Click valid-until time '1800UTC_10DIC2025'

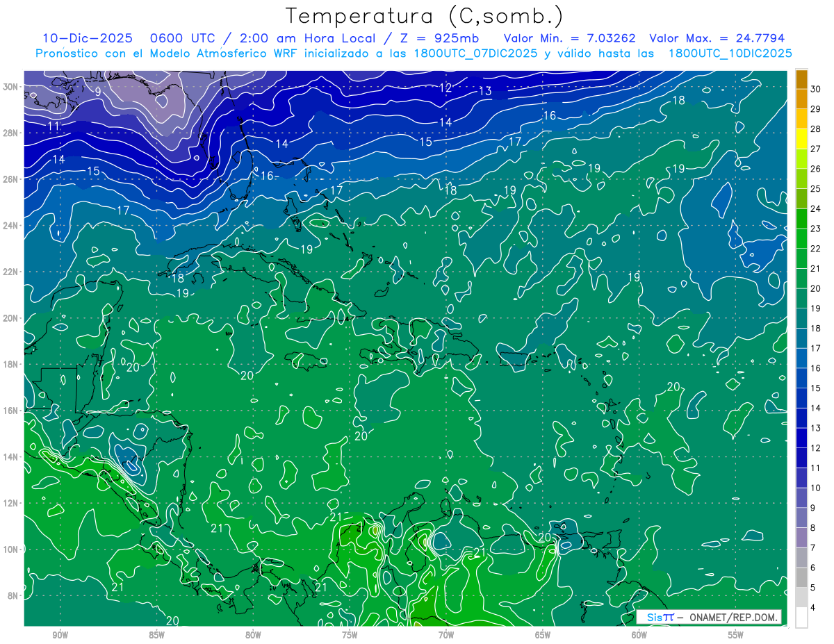tap(730, 53)
